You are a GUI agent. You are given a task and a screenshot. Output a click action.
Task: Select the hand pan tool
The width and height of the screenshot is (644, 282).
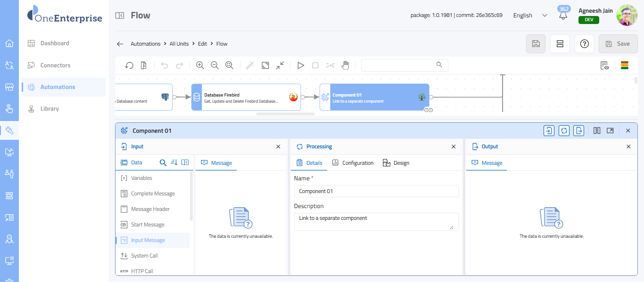(345, 65)
